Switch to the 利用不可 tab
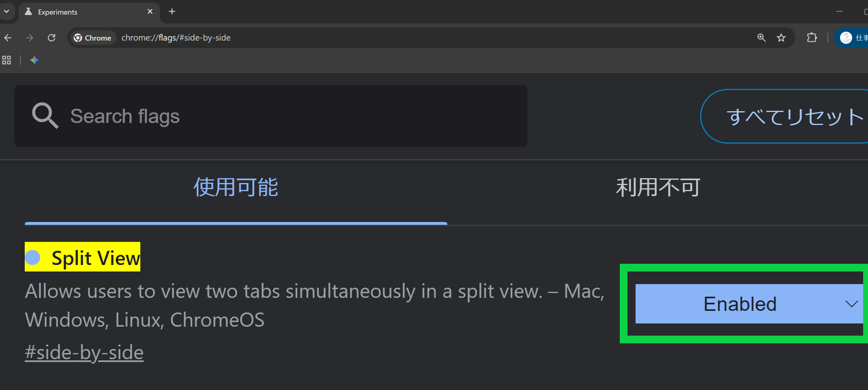The height and width of the screenshot is (390, 868). (x=657, y=188)
